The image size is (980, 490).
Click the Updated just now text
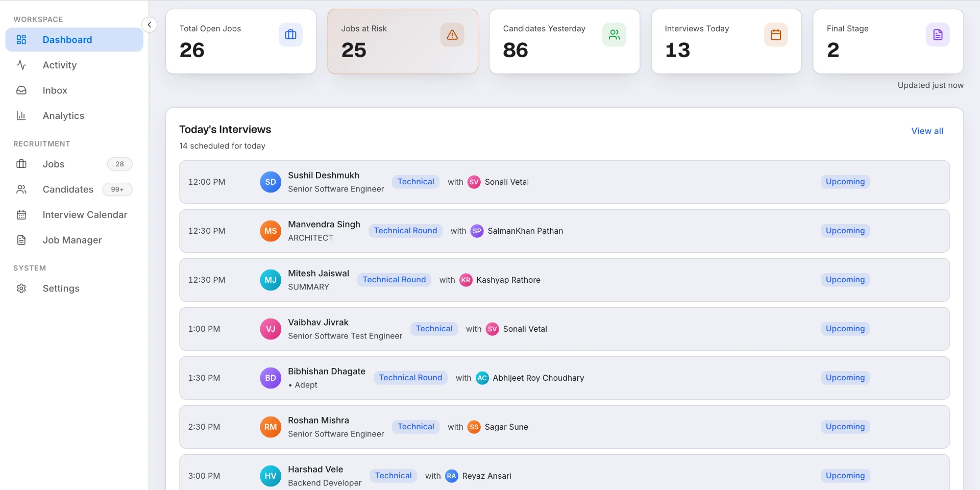930,85
